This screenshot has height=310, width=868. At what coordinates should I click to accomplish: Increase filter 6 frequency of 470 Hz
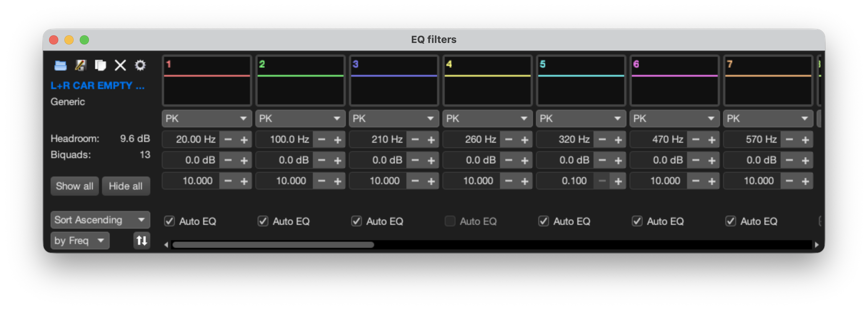(x=712, y=140)
